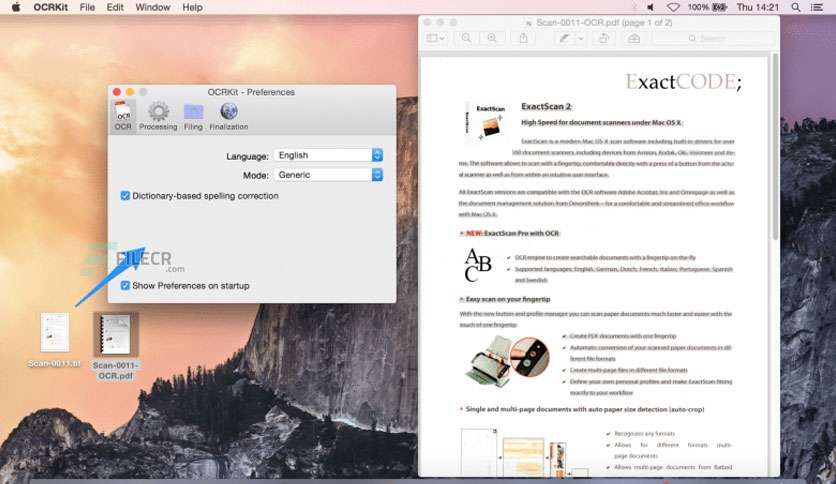
Task: Open Spotlight search in menu bar
Action: (795, 7)
